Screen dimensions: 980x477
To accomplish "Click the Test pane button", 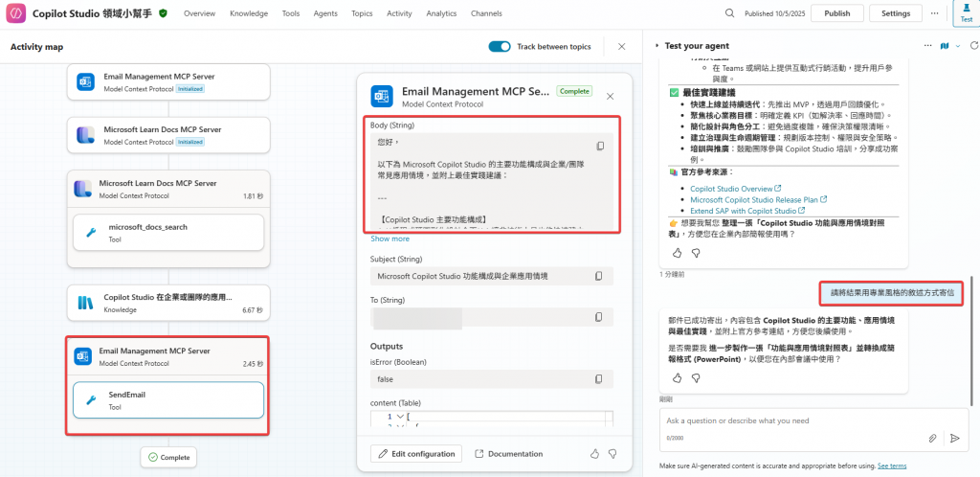I will pyautogui.click(x=967, y=13).
